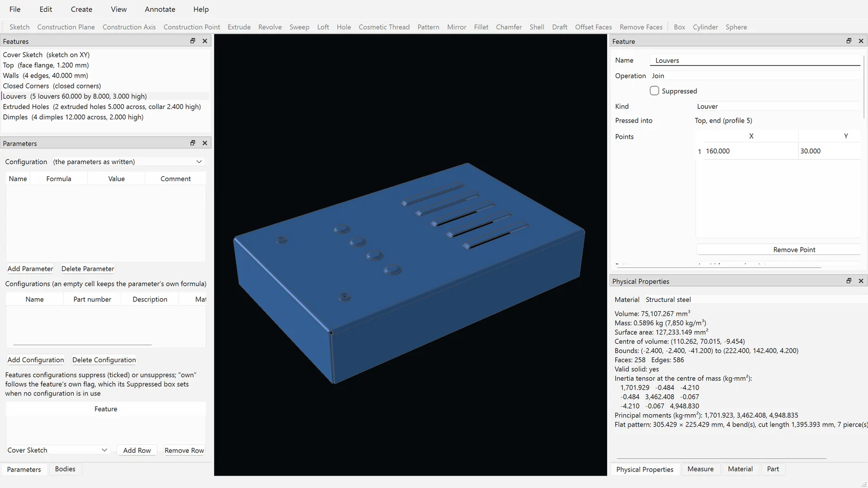Click the Remove Row button
The image size is (868, 488).
click(x=184, y=451)
